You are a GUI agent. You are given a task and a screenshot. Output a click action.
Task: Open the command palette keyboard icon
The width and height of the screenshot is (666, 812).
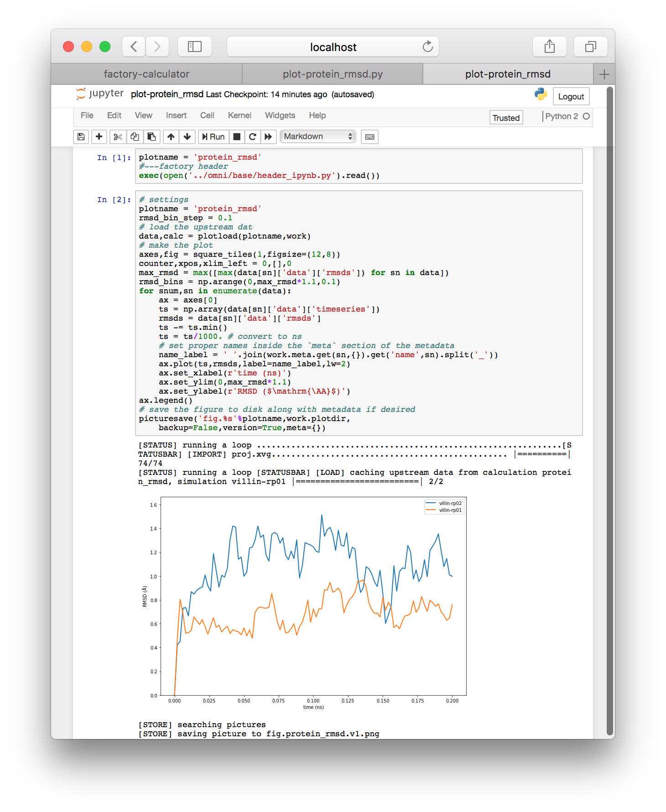coord(370,136)
